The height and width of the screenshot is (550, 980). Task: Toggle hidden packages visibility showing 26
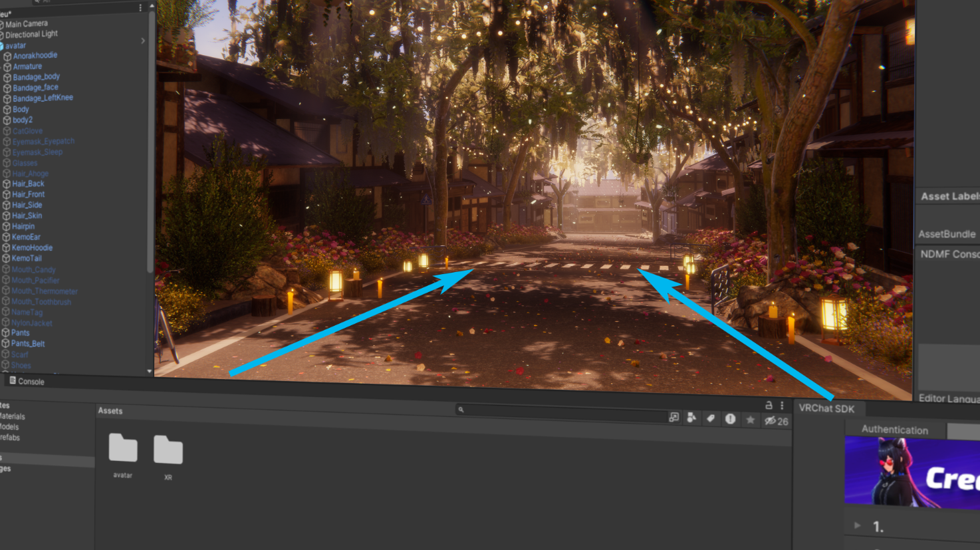pos(776,421)
